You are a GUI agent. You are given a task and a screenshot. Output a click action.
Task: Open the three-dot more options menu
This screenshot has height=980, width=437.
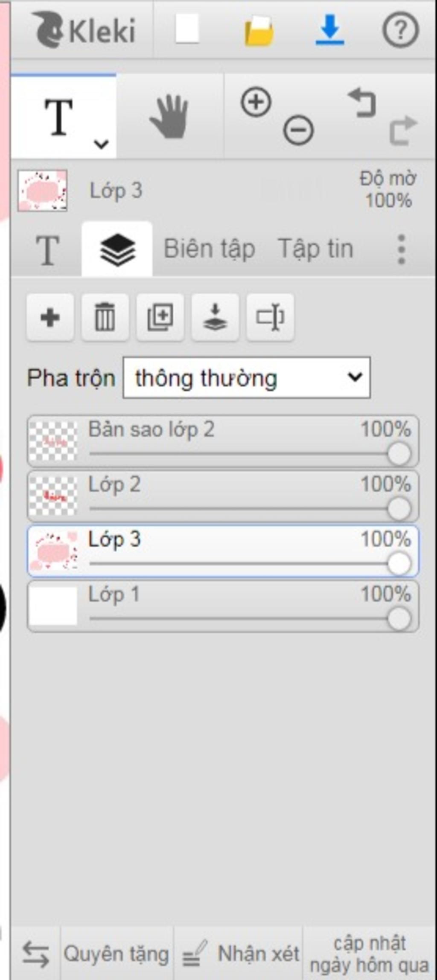point(401,249)
